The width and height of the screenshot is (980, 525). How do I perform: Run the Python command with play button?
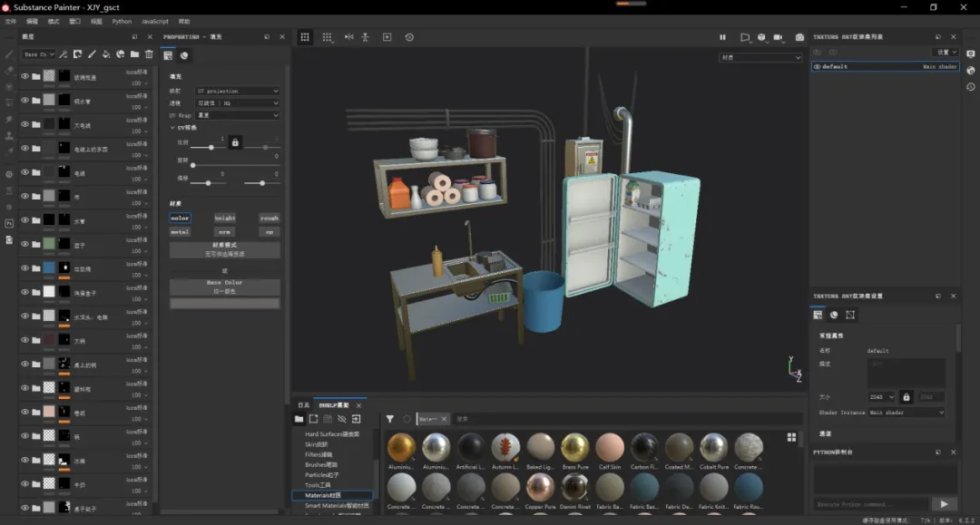[x=944, y=504]
